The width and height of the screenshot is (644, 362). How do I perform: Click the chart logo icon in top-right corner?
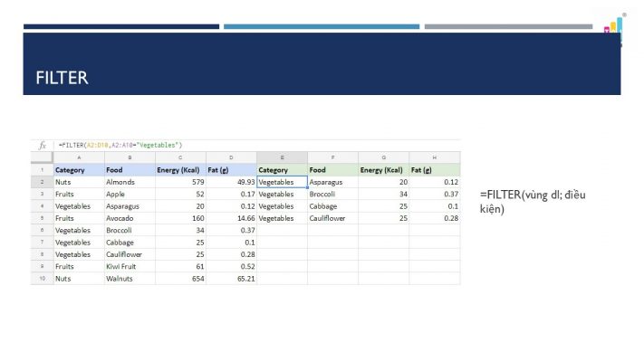click(x=613, y=28)
